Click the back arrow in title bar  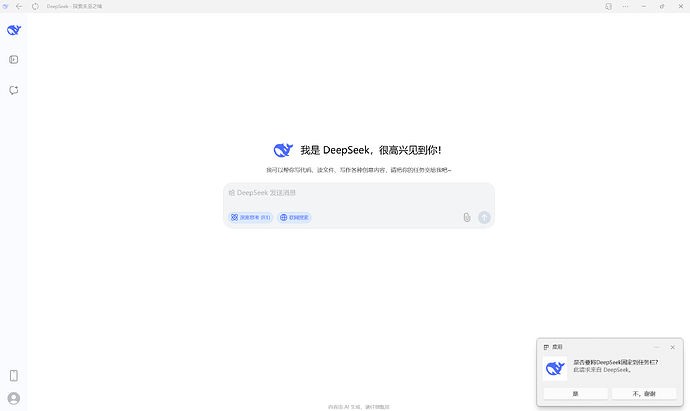19,6
